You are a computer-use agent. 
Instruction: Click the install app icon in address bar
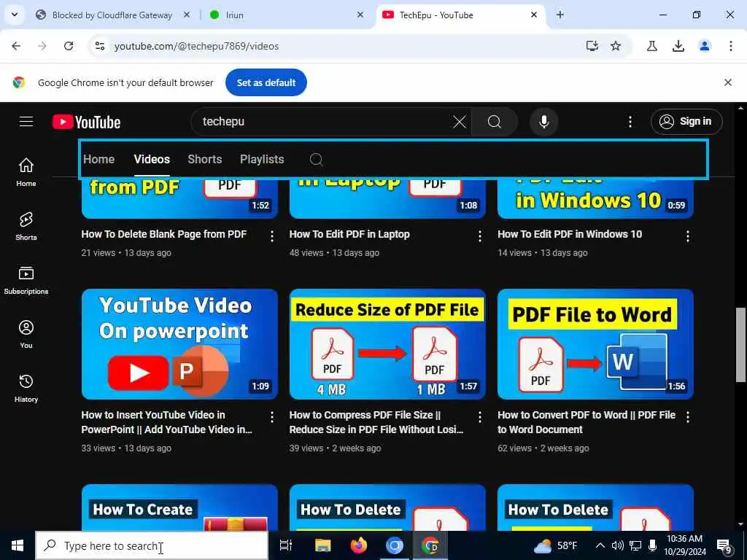[592, 46]
